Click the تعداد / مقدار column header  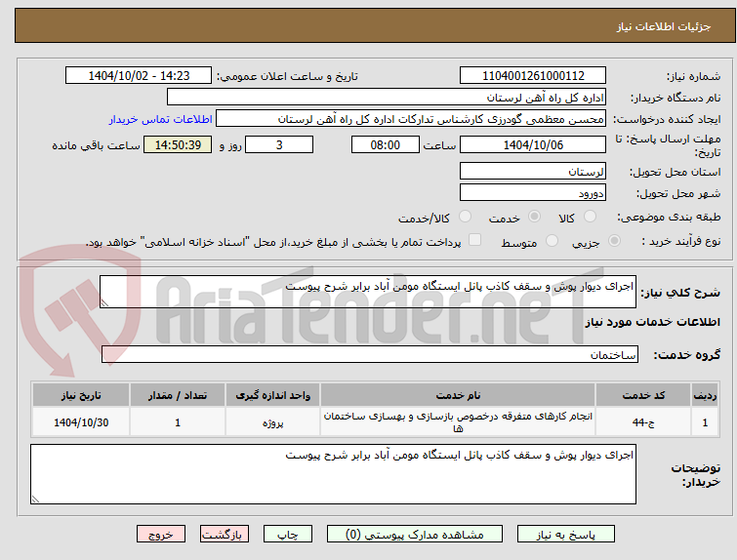tap(178, 395)
